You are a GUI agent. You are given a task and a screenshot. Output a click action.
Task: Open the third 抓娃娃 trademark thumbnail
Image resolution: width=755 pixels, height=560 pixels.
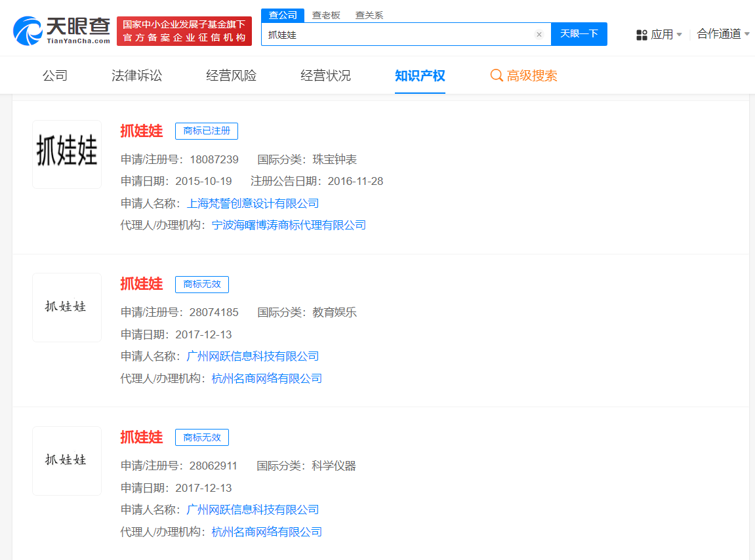tap(67, 460)
